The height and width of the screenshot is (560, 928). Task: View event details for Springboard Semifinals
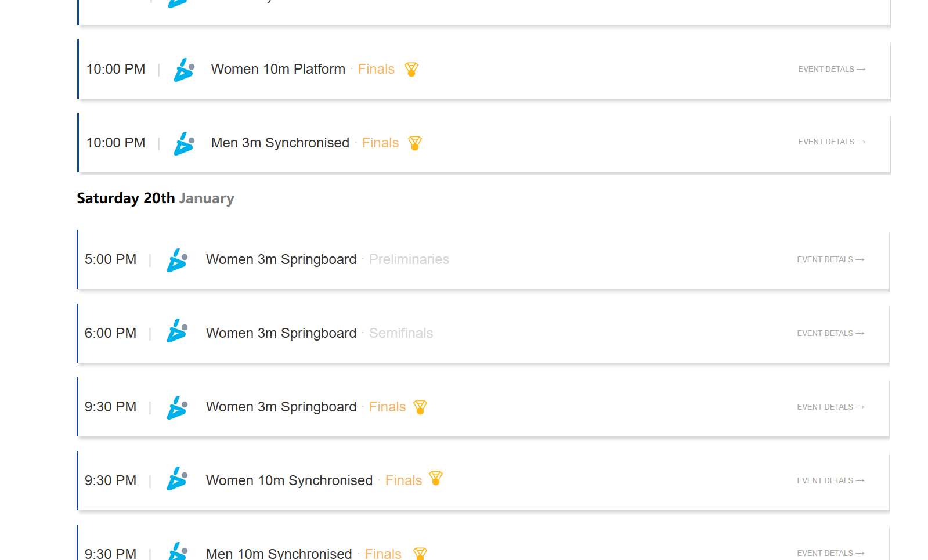pyautogui.click(x=830, y=333)
